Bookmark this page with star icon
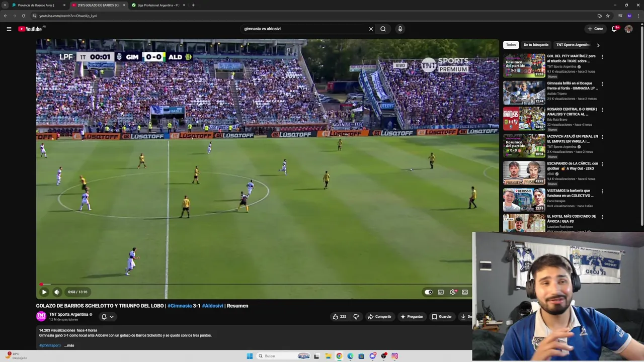The image size is (644, 362). pyautogui.click(x=608, y=16)
